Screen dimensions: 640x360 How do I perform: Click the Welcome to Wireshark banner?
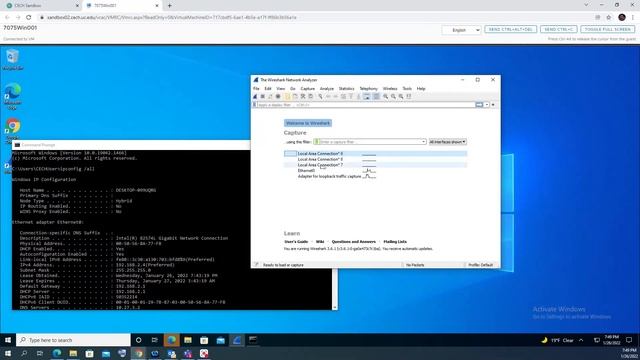tap(308, 123)
